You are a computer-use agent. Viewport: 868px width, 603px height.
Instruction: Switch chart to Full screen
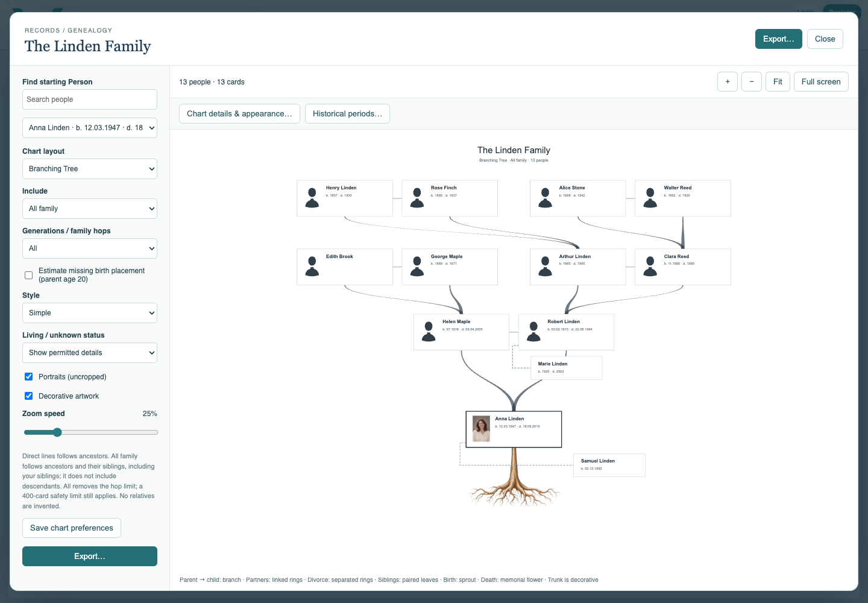[821, 82]
